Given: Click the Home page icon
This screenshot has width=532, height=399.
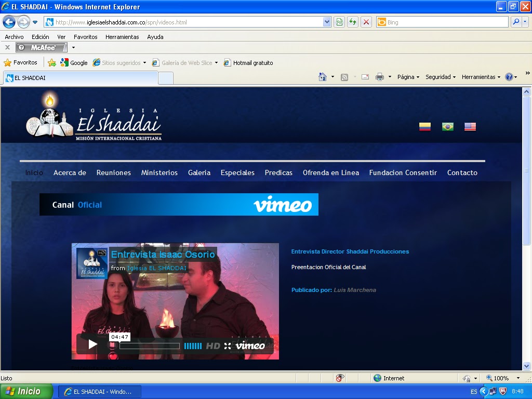Looking at the screenshot, I should [323, 77].
